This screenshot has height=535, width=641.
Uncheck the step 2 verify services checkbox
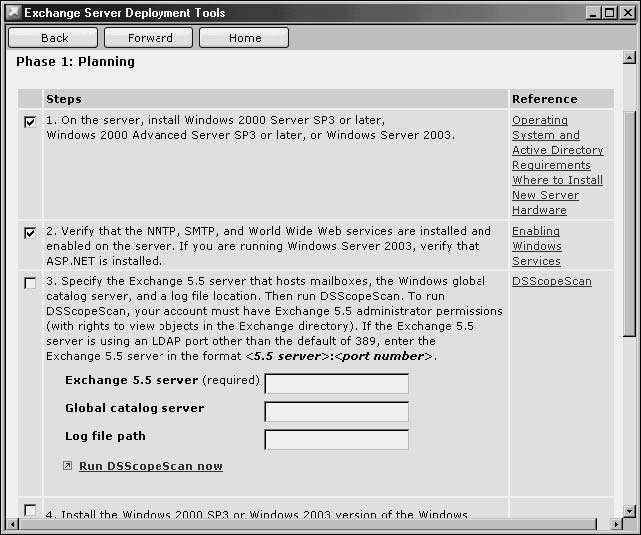click(30, 233)
